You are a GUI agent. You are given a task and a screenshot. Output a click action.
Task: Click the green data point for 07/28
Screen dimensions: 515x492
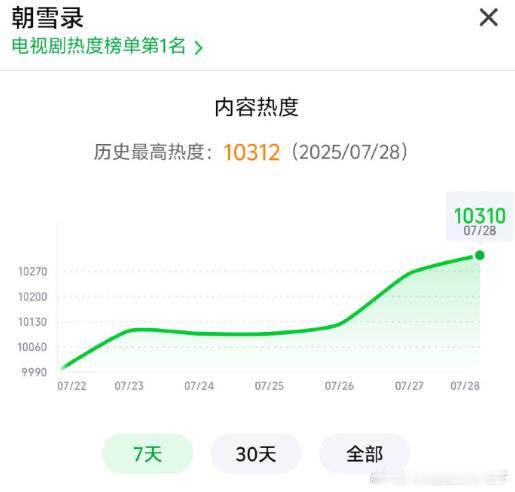click(x=480, y=255)
